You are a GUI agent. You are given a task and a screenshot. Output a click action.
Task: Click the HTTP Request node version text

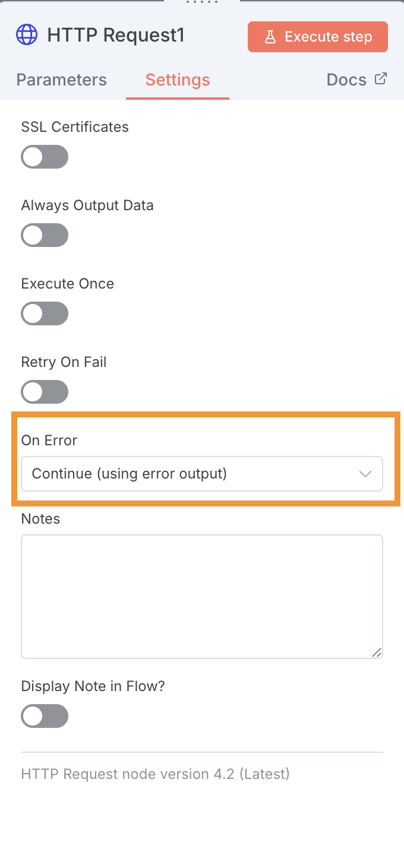tap(155, 774)
